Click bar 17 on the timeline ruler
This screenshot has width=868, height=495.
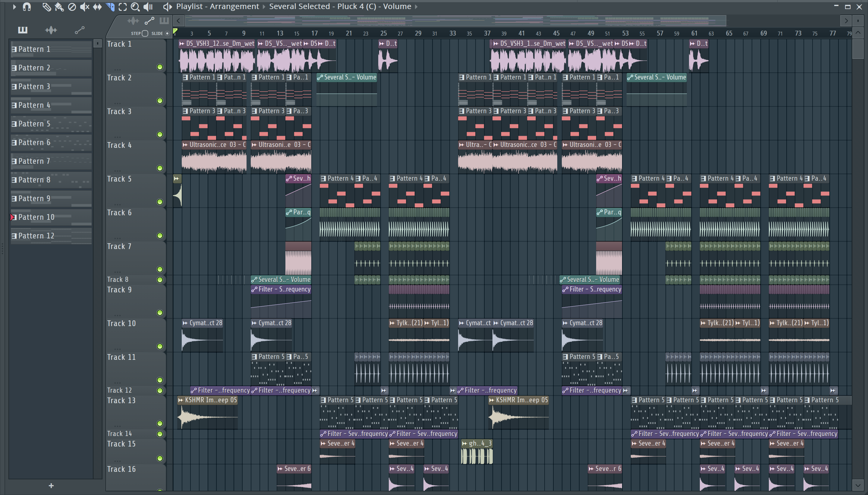(x=314, y=33)
